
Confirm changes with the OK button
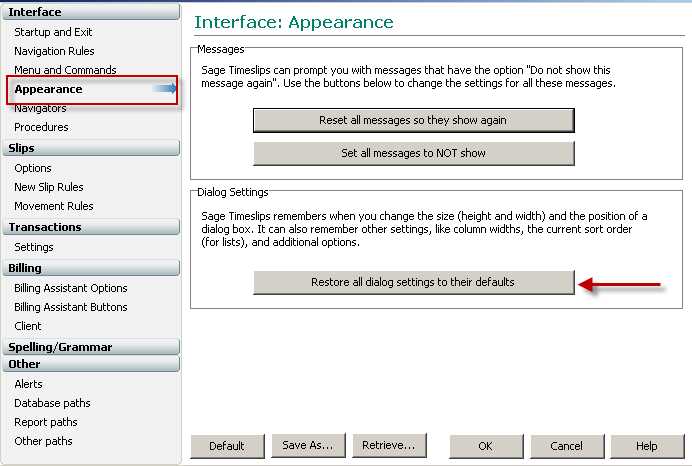pyautogui.click(x=486, y=446)
